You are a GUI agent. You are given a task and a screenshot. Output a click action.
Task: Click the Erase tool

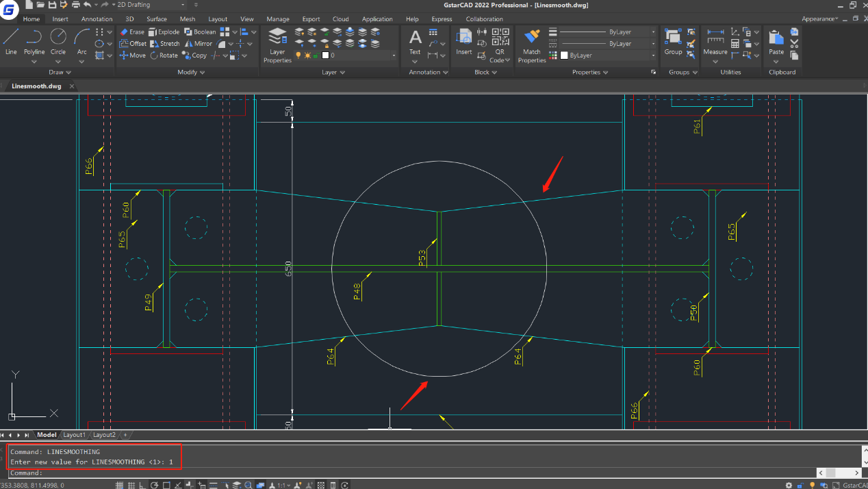tap(132, 32)
